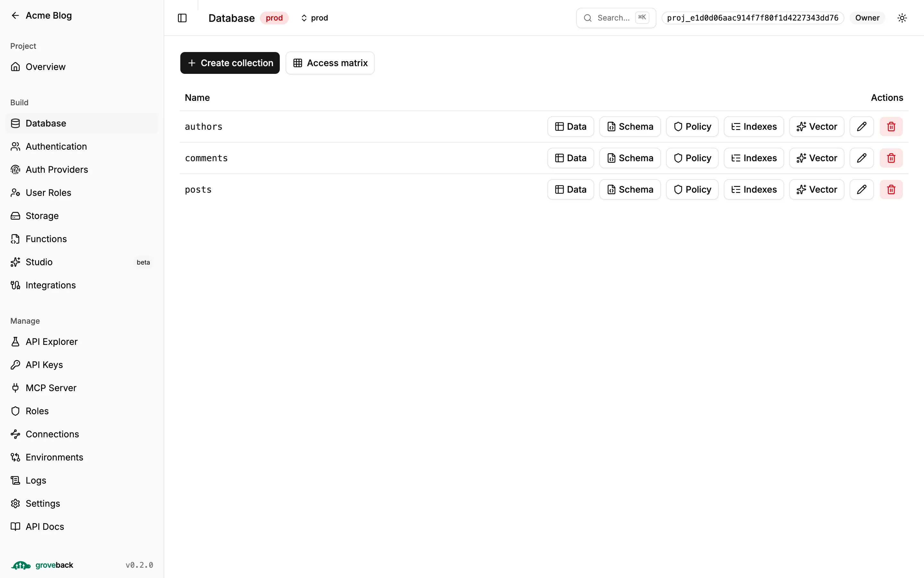
Task: Open Data for comments collection
Action: click(x=570, y=158)
